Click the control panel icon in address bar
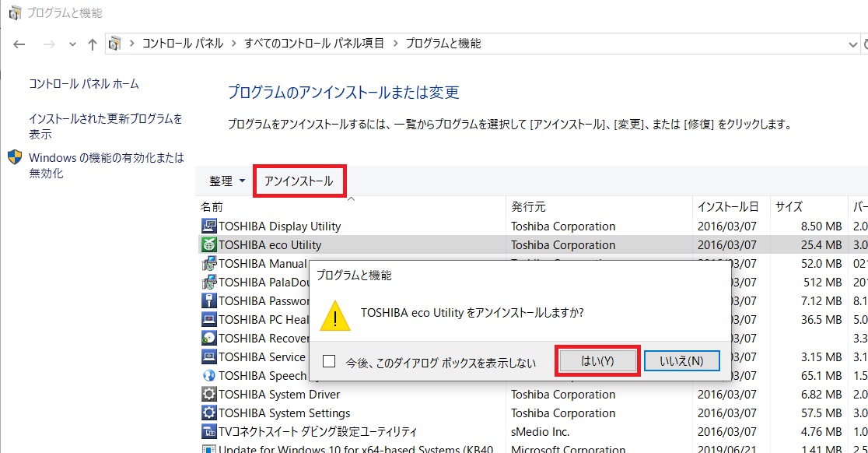868x453 pixels. [x=114, y=43]
